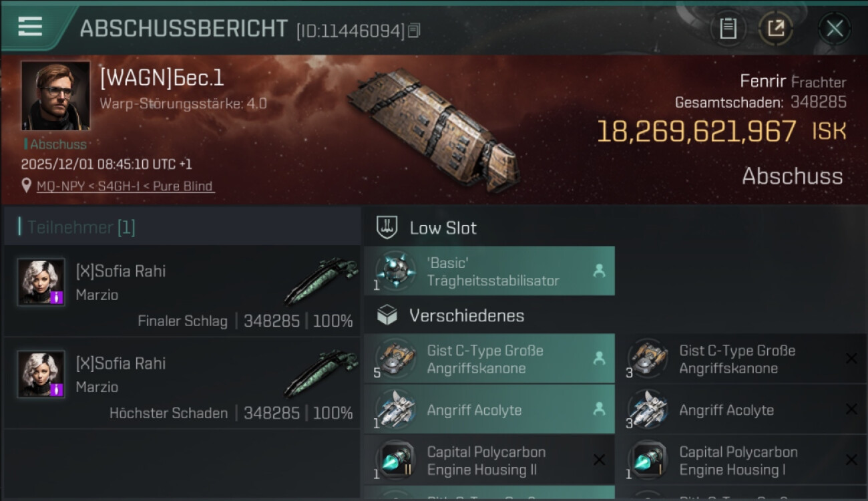This screenshot has width=868, height=501.
Task: Open Sofia Rahi's highest damage portrait
Action: tap(41, 374)
